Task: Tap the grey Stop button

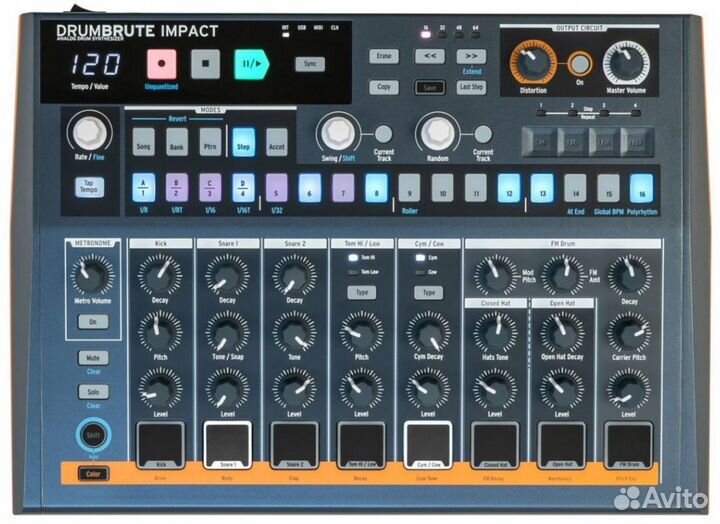Action: [x=205, y=64]
